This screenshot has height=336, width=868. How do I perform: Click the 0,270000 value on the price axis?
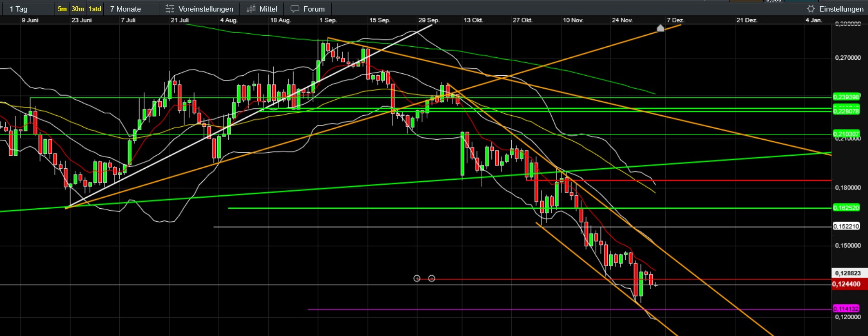coord(848,58)
